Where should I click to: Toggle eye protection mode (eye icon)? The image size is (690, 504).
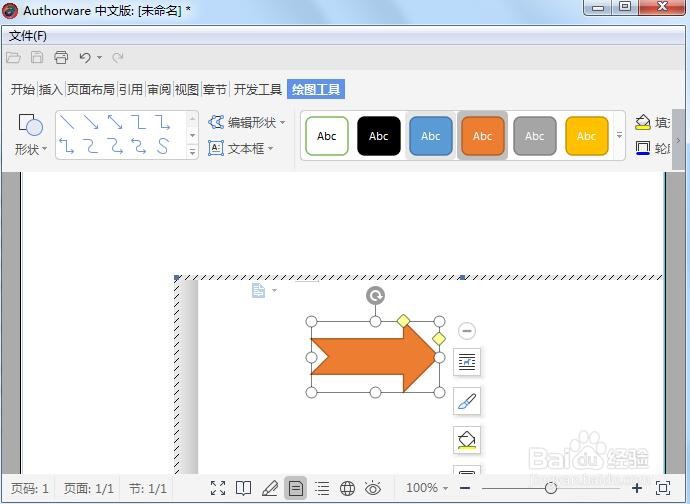[373, 488]
